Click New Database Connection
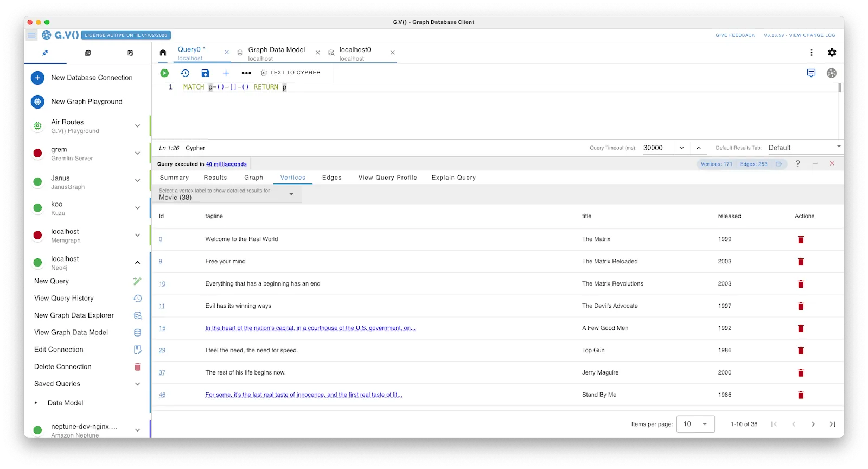 87,78
